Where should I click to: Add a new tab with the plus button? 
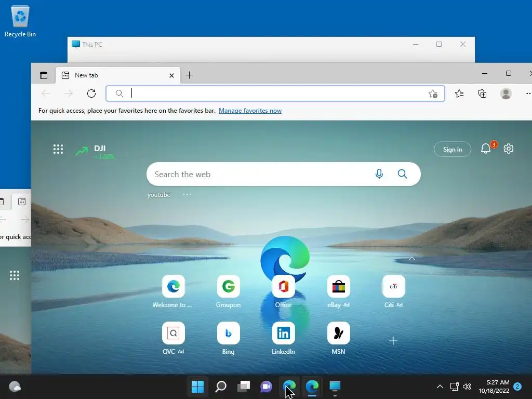189,75
